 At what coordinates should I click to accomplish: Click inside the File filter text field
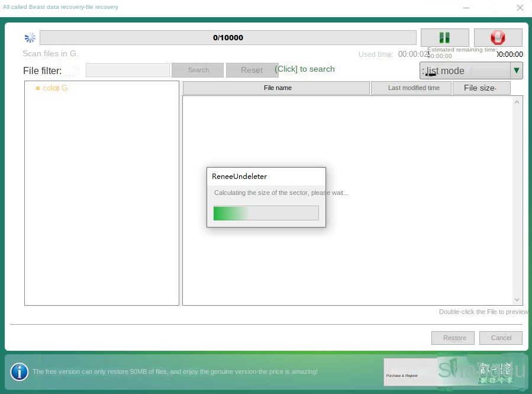tap(127, 70)
